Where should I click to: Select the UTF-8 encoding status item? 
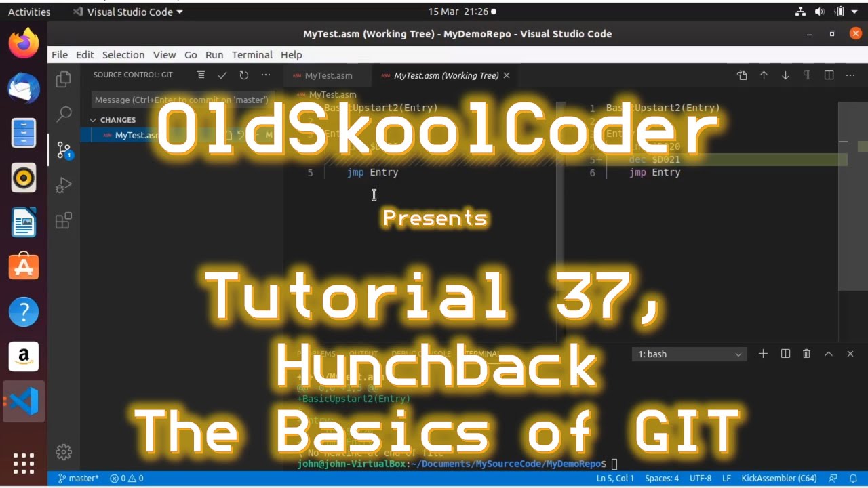click(x=701, y=479)
